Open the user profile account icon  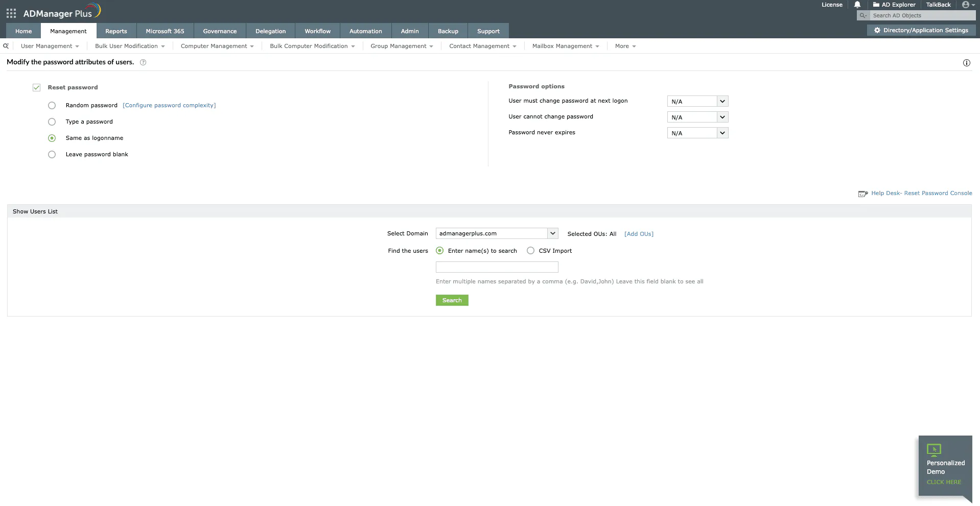point(966,5)
